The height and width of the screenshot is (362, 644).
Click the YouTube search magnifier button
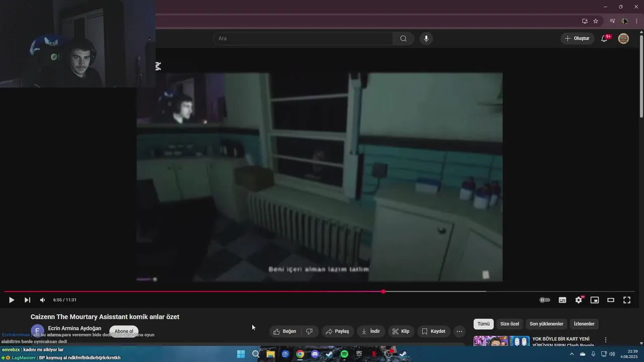[403, 39]
